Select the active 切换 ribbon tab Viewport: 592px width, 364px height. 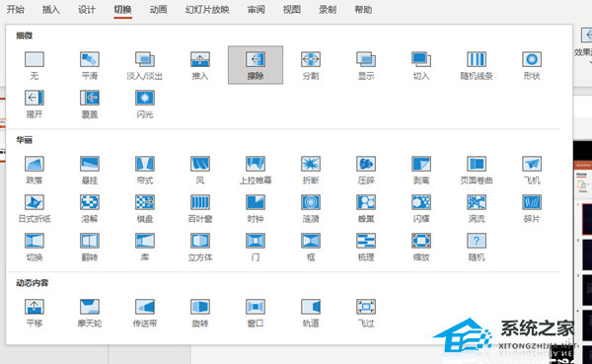122,10
